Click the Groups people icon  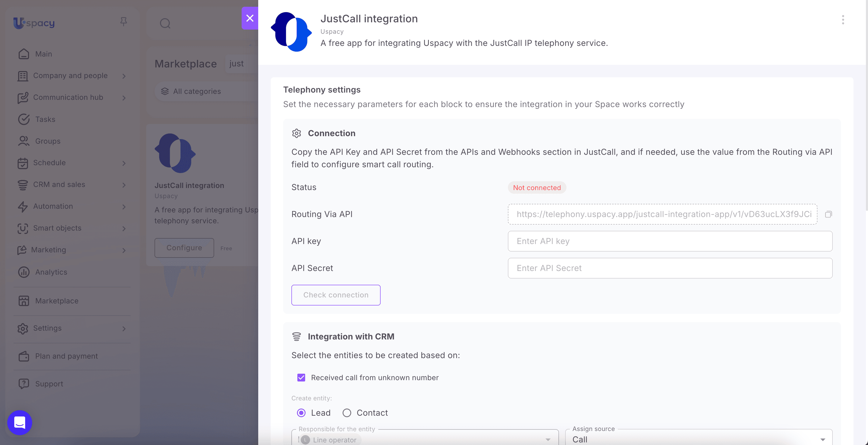[x=24, y=141]
